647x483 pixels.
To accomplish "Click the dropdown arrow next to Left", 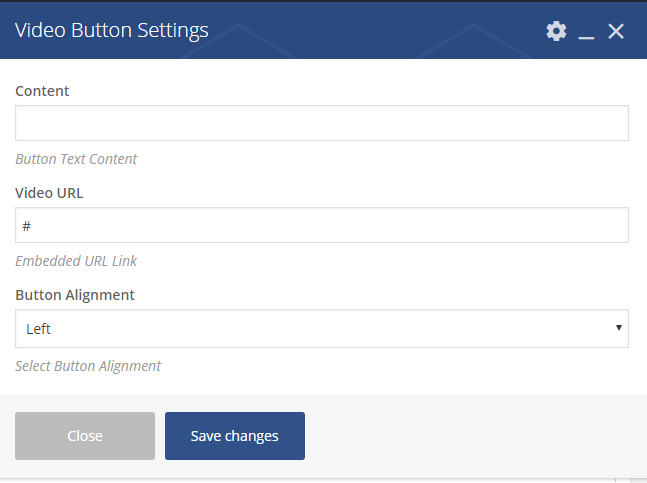I will click(619, 328).
